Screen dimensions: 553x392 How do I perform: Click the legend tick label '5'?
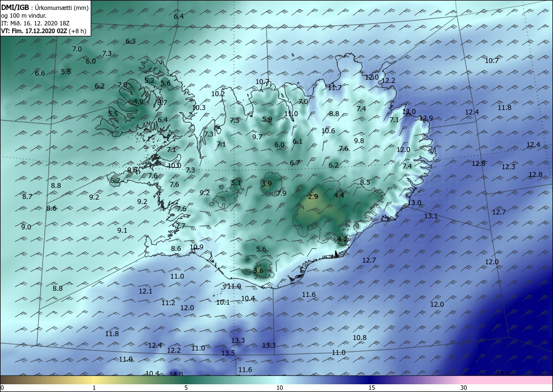click(x=186, y=388)
